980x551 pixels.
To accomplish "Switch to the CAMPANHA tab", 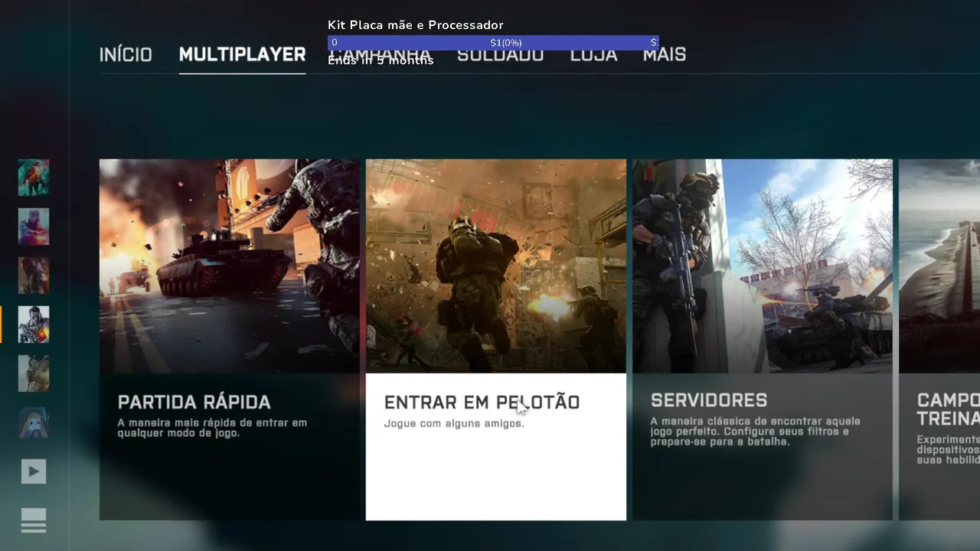I will 380,54.
